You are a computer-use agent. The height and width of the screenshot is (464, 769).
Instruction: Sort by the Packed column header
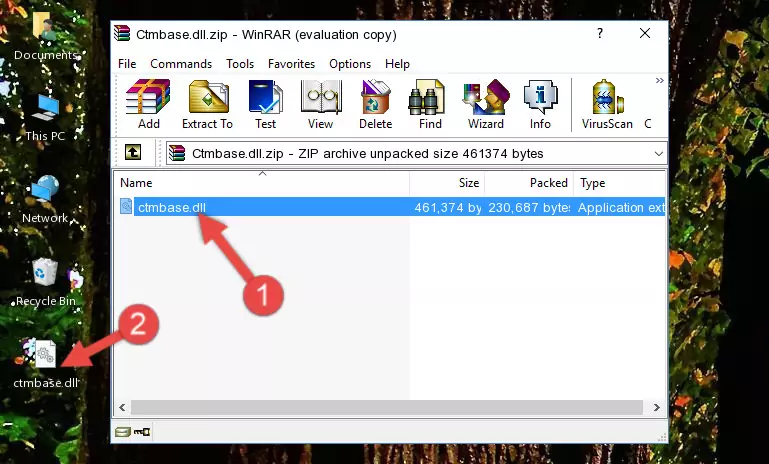[x=529, y=183]
